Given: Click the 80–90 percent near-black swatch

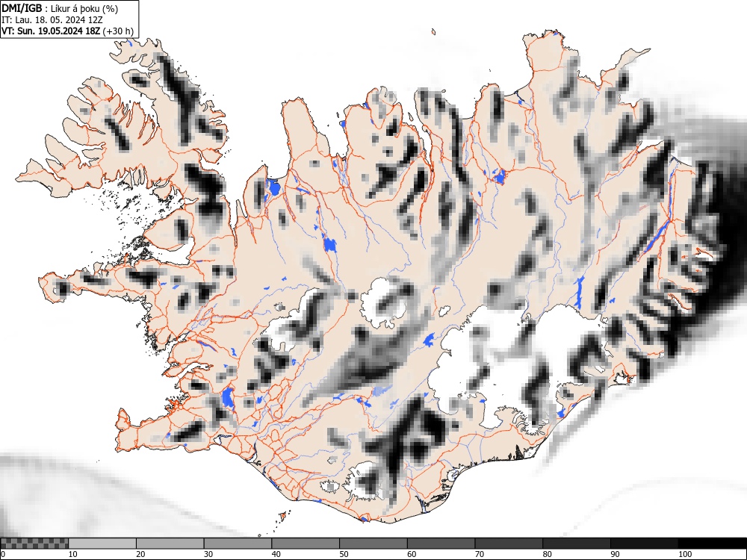Looking at the screenshot, I should 577,544.
